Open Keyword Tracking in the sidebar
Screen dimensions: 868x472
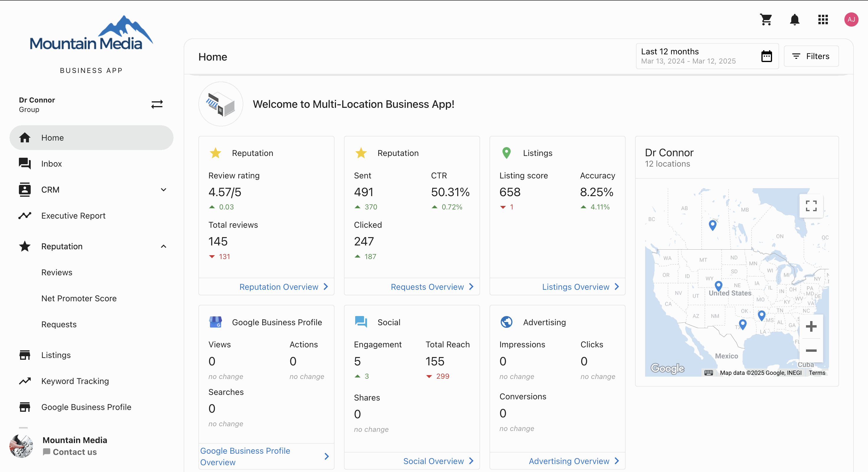[x=91, y=381]
